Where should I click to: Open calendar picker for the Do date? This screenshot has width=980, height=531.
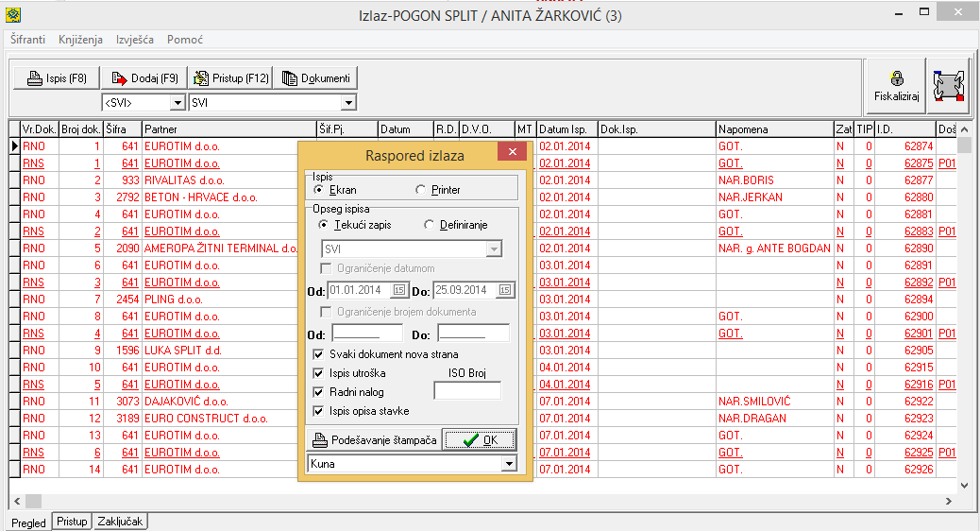coord(505,290)
